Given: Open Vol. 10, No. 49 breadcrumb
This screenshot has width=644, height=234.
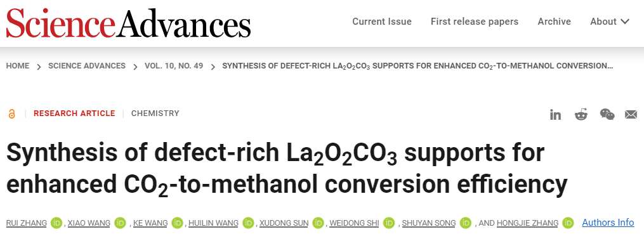Looking at the screenshot, I should [x=174, y=66].
